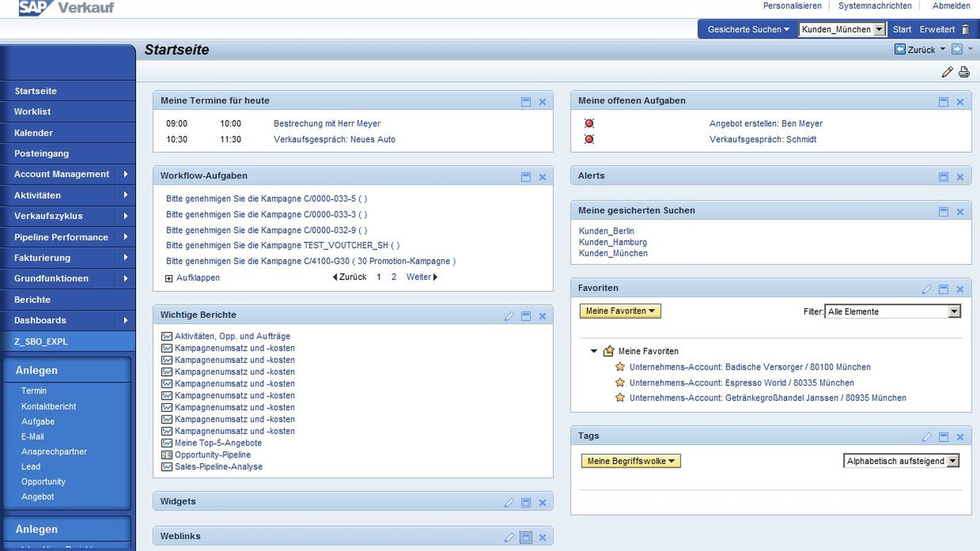Click Weiter in workflow tasks pagination

tap(422, 277)
